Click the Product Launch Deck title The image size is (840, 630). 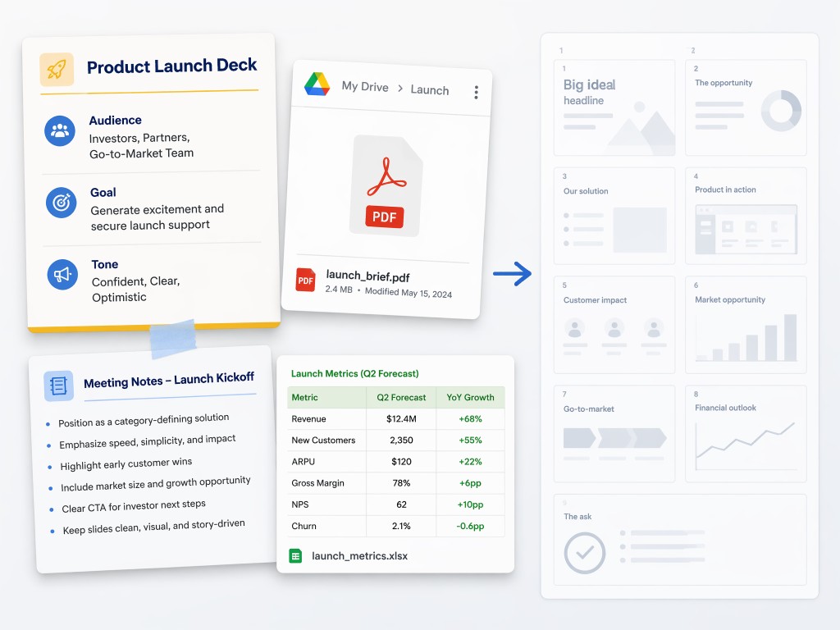pos(172,66)
